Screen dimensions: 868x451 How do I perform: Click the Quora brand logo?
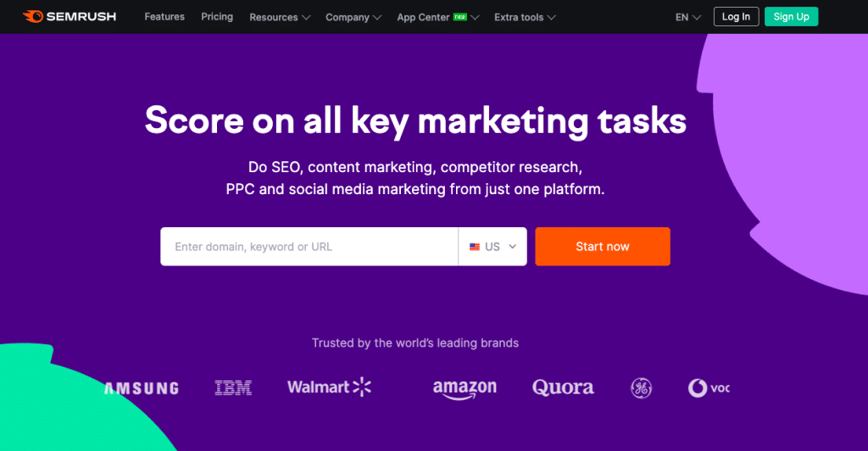point(563,388)
